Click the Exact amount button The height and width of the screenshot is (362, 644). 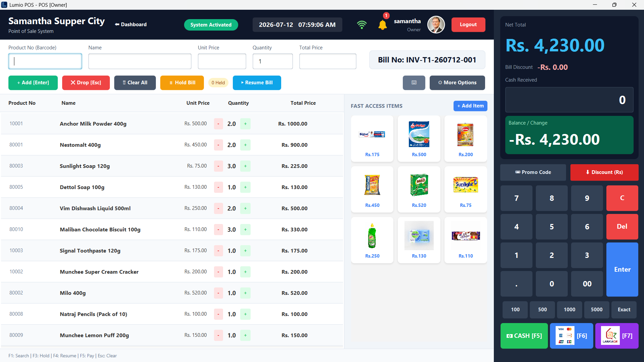pos(624,310)
